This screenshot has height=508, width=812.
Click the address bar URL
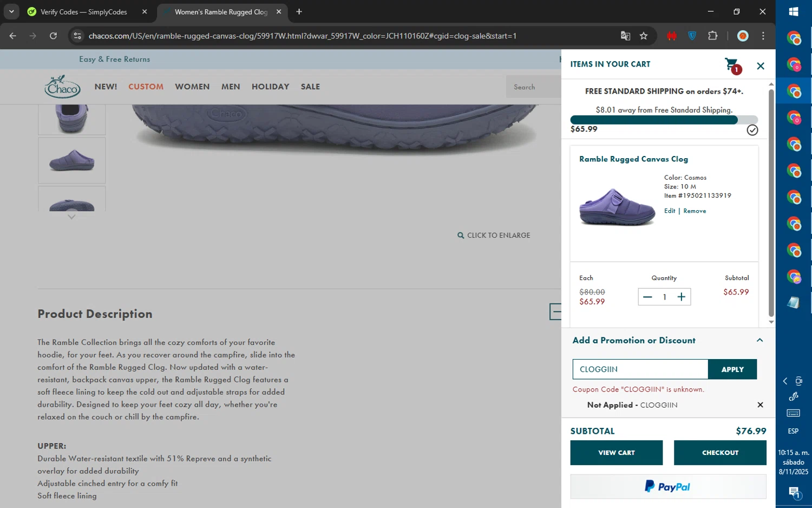(x=302, y=36)
